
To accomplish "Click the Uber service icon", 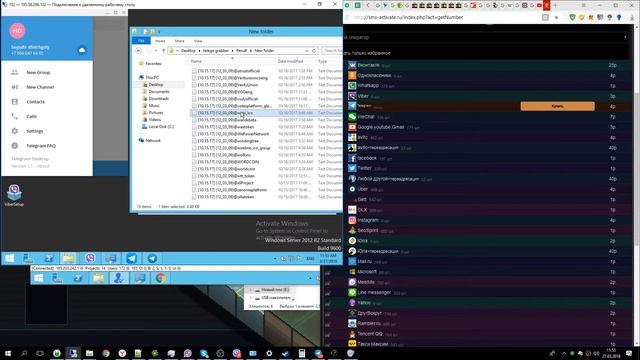I will point(352,189).
